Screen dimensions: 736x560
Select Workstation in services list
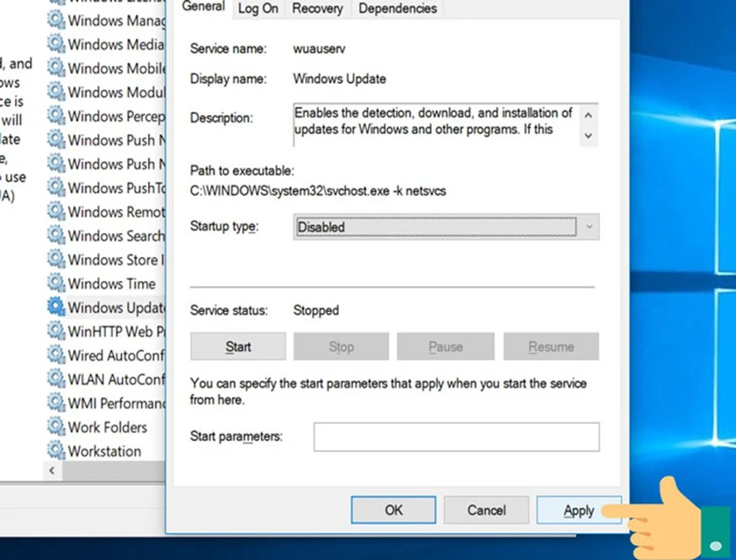point(104,451)
